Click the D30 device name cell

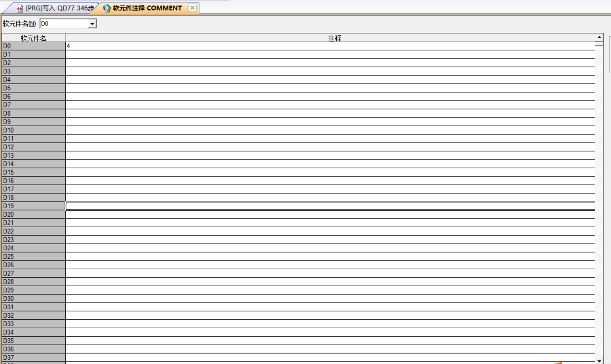pos(33,298)
